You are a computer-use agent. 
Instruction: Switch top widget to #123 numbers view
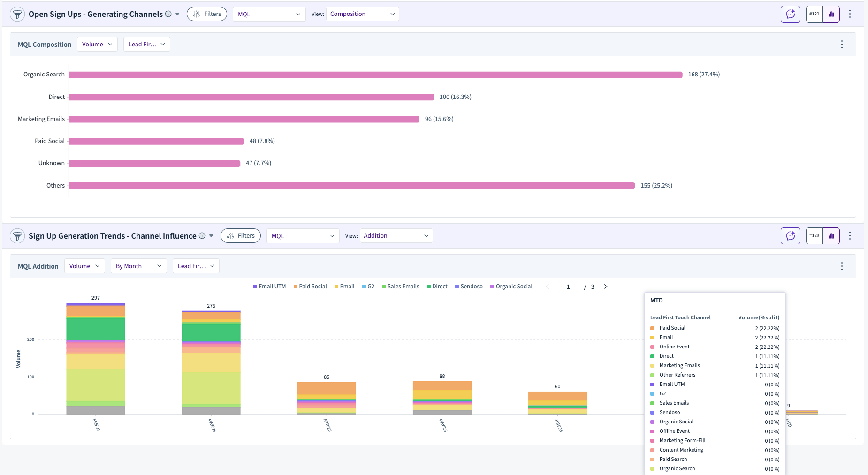click(x=815, y=14)
